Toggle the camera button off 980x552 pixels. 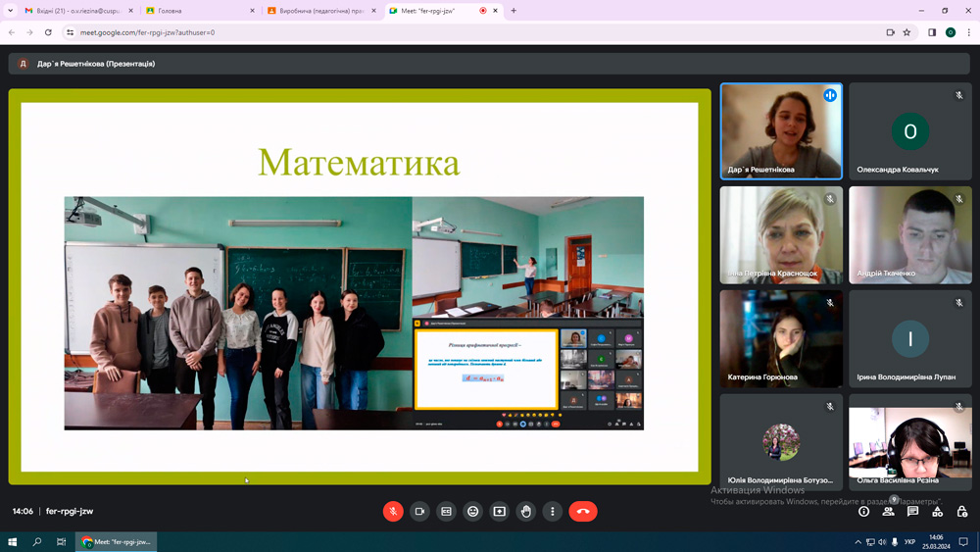[x=419, y=511]
